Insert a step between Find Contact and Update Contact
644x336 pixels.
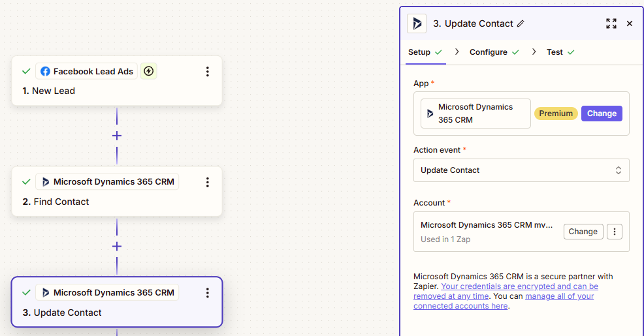(117, 247)
